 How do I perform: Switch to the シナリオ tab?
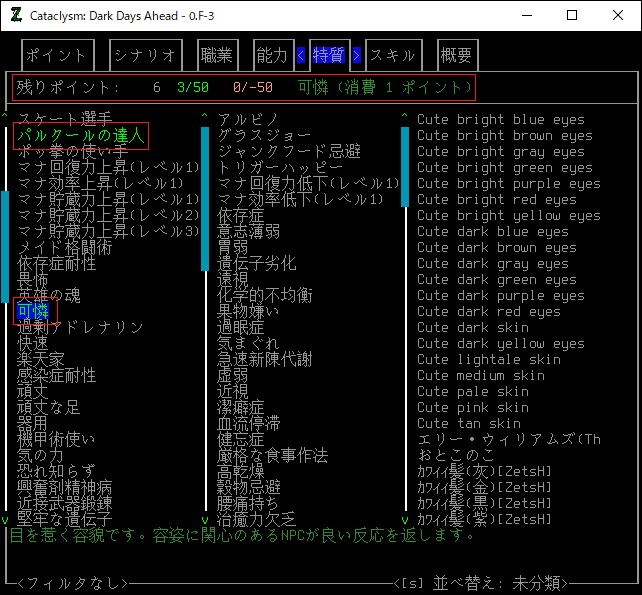[144, 55]
